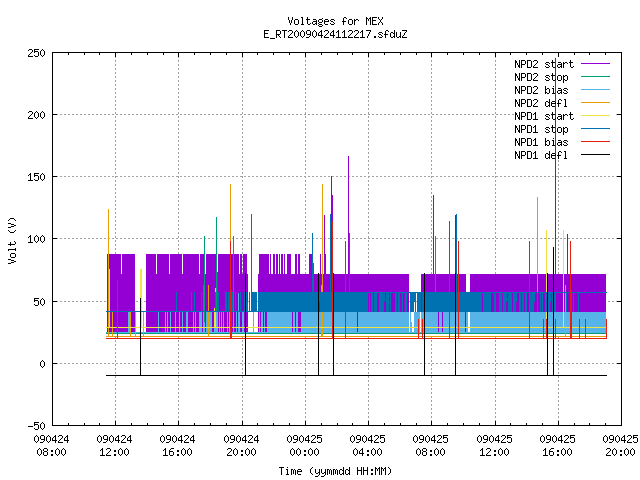
Task: Click the 'NPD1 start' legend label
Action: pyautogui.click(x=544, y=116)
